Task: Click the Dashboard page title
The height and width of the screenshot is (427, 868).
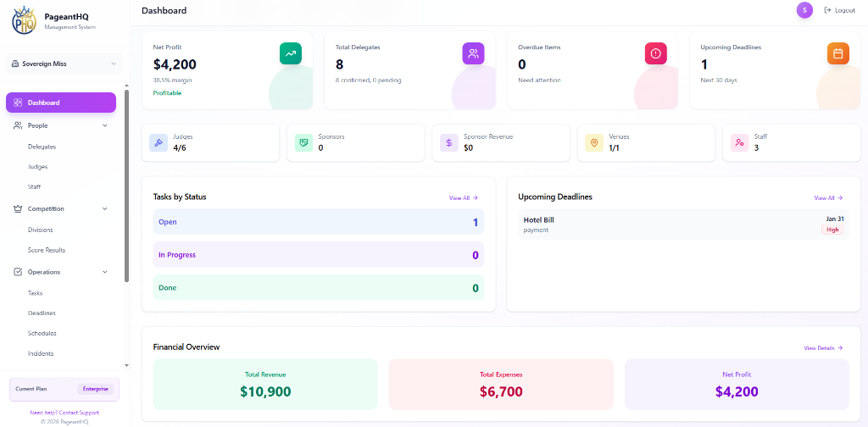Action: (164, 10)
